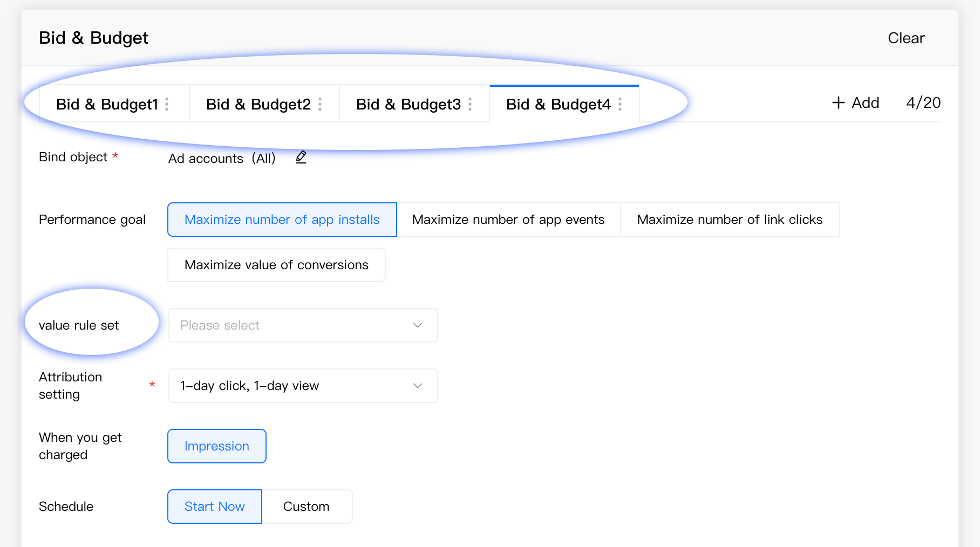The height and width of the screenshot is (547, 980).
Task: Select Maximize number of app installs
Action: coord(282,220)
